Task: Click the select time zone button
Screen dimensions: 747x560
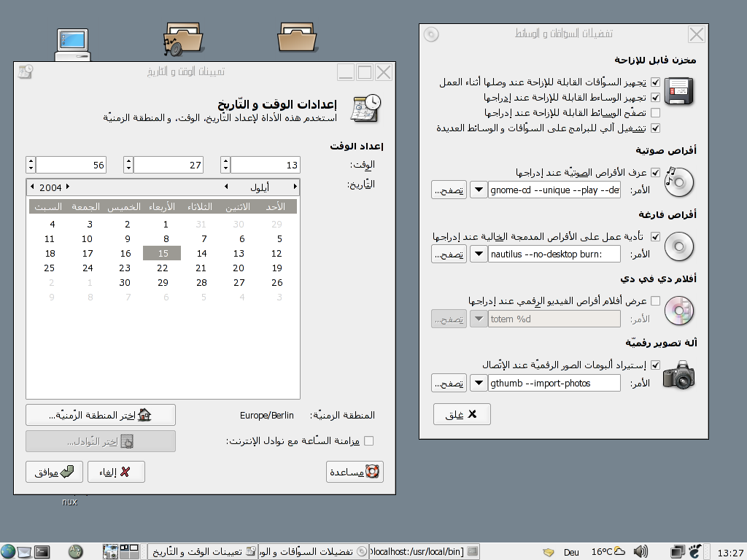Action: (101, 415)
